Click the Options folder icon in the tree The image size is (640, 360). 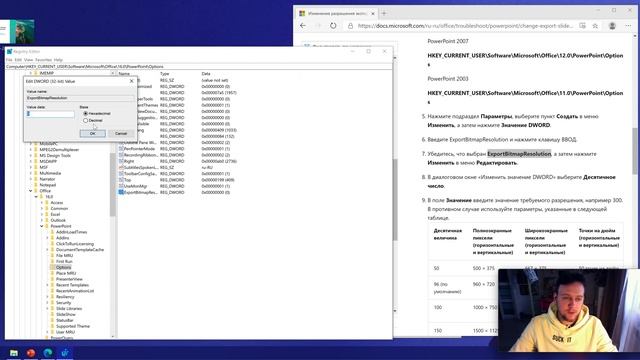click(52, 267)
